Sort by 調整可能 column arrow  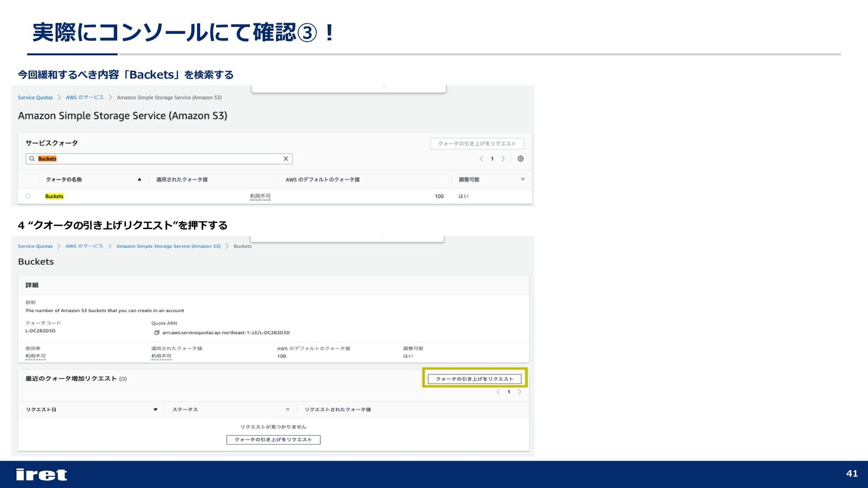point(523,179)
